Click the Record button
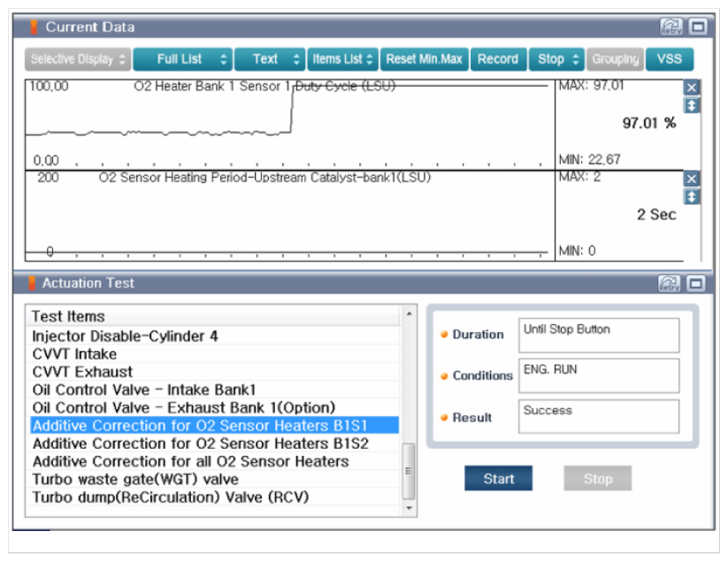Viewport: 728px width, 562px height. coord(498,59)
